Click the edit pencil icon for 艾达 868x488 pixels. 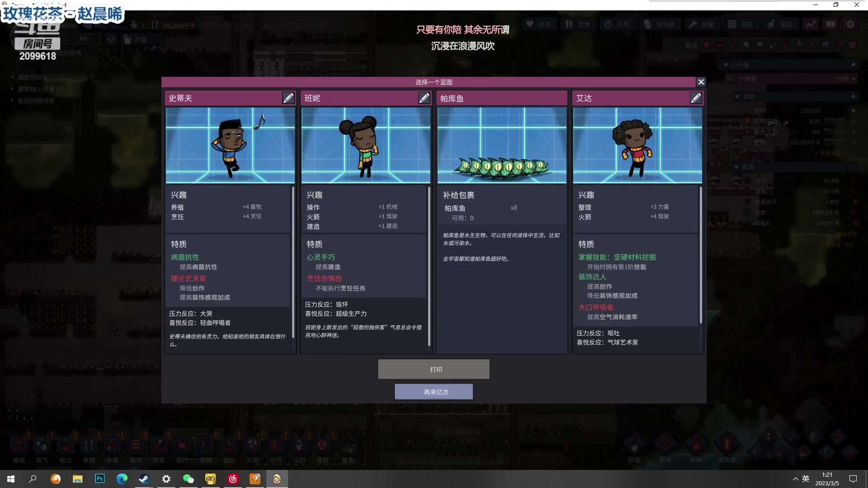(x=696, y=98)
